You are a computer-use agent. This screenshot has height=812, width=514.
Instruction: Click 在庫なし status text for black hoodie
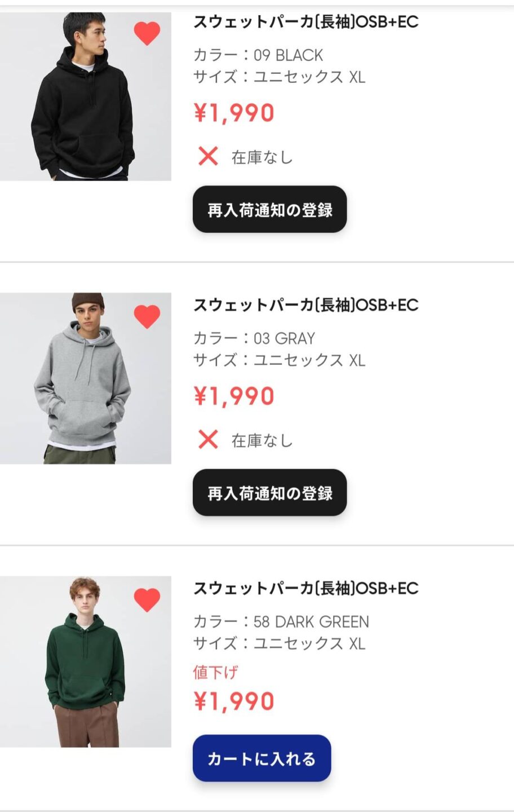tap(262, 157)
